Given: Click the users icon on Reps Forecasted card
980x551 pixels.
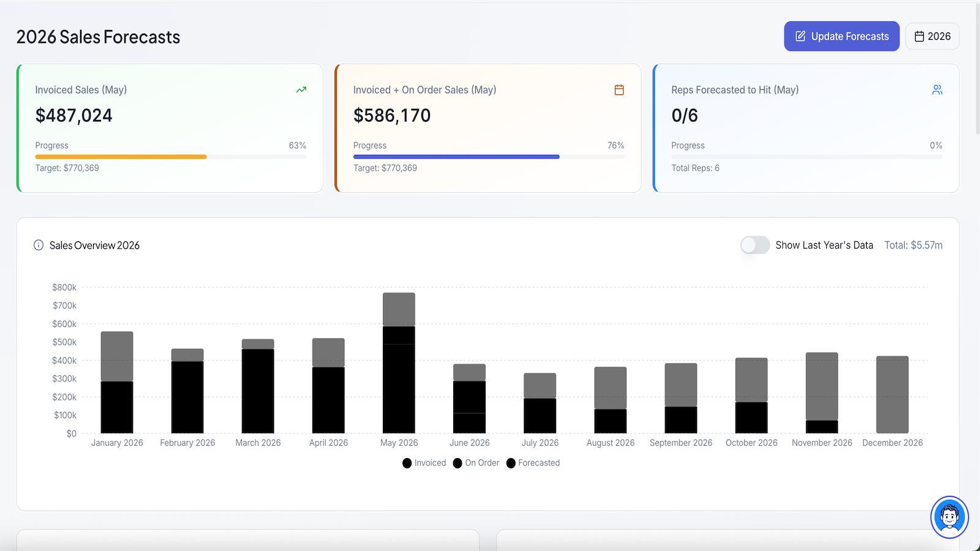Looking at the screenshot, I should pos(937,90).
